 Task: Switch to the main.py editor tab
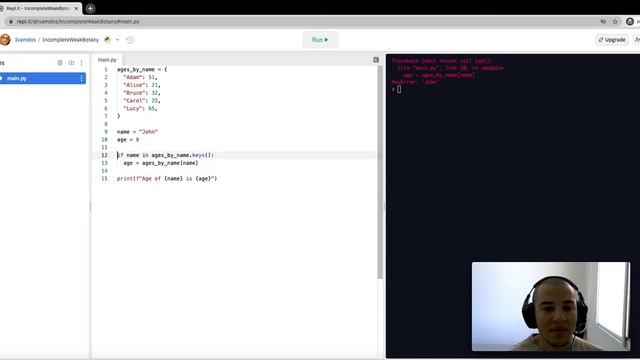(107, 60)
